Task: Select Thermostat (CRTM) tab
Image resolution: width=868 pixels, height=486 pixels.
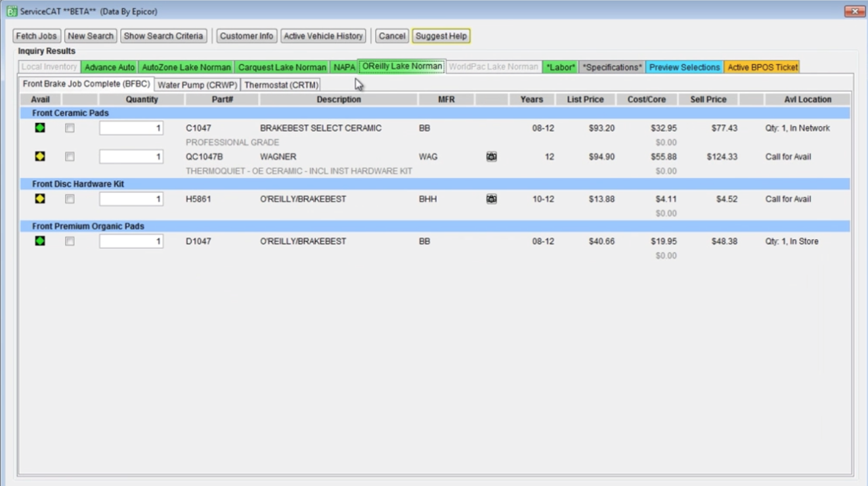Action: tap(281, 85)
